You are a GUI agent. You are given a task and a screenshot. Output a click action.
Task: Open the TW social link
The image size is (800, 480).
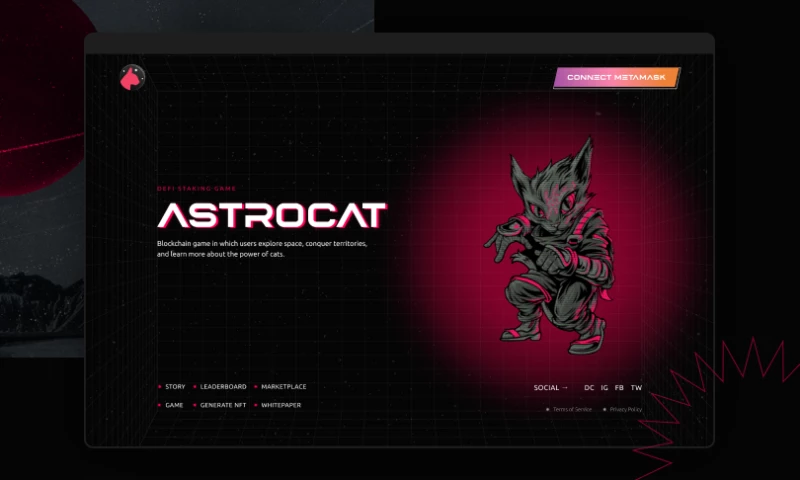click(x=636, y=388)
